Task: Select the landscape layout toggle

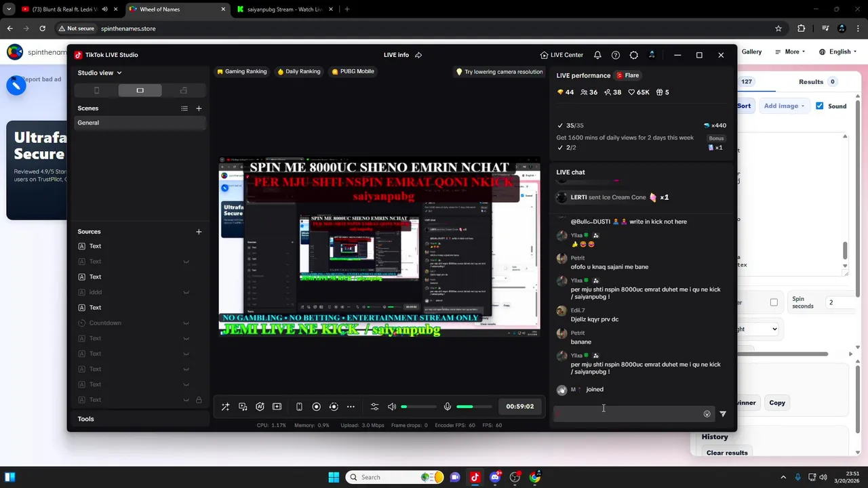Action: [x=140, y=90]
